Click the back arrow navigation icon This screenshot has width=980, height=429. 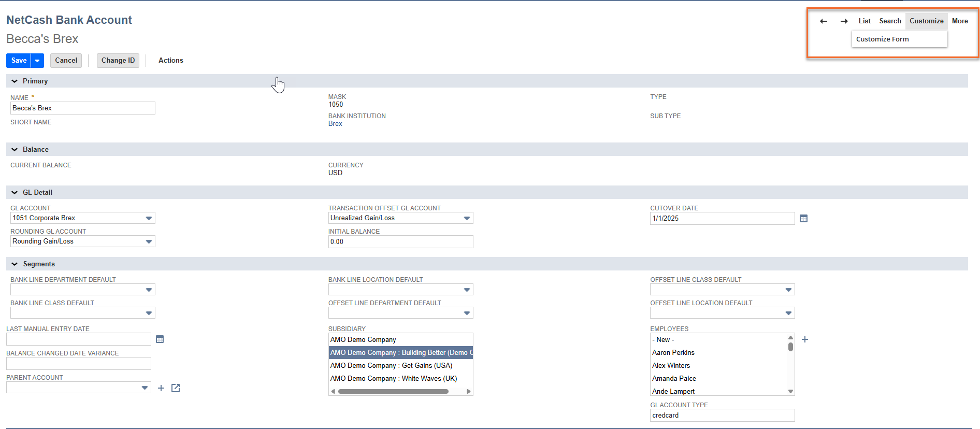coord(823,21)
